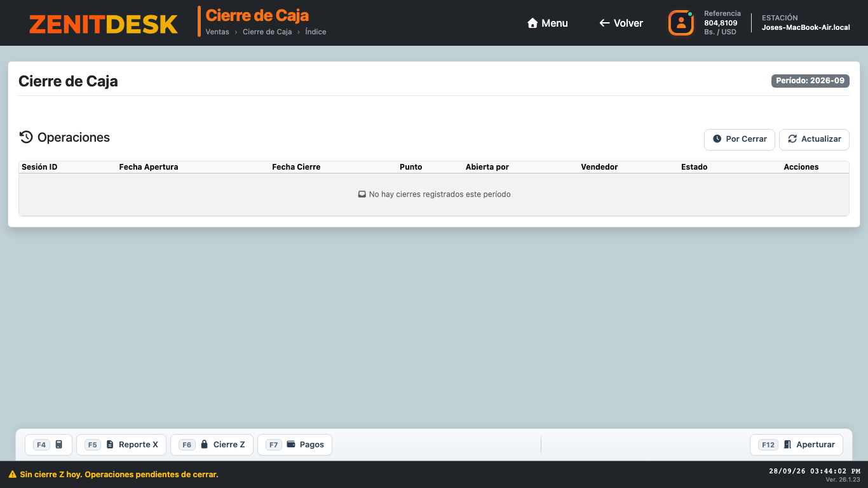868x488 pixels.
Task: Click the Sesión ID column header
Action: [39, 167]
